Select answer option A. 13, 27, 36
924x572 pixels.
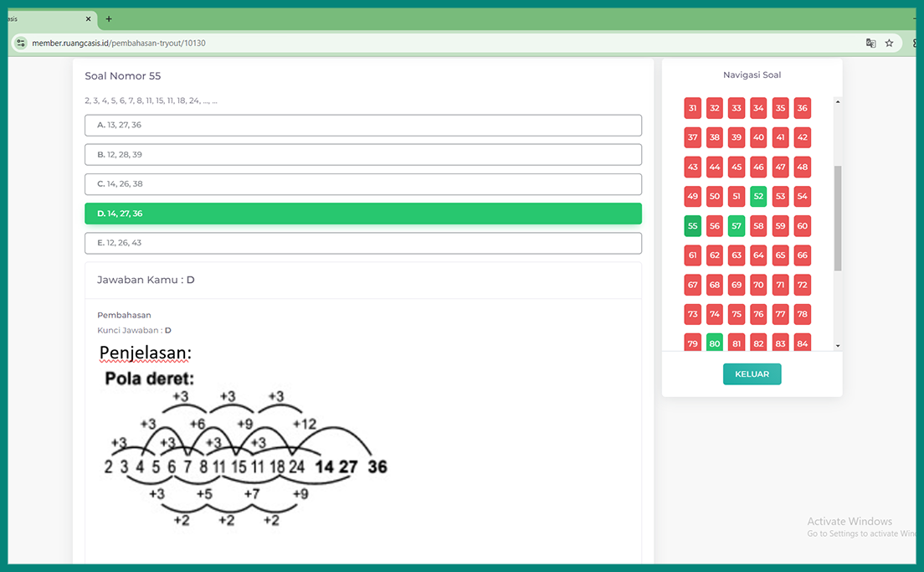tap(362, 125)
